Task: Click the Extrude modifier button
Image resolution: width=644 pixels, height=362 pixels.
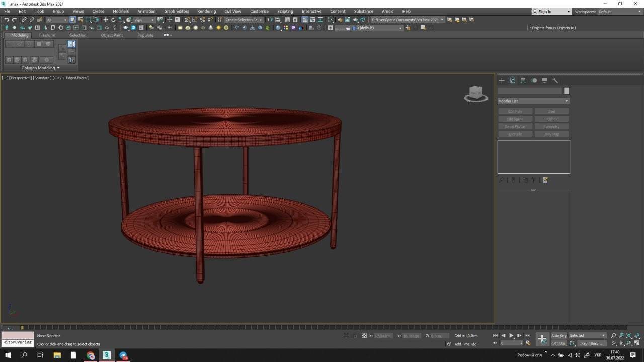Action: pyautogui.click(x=515, y=134)
